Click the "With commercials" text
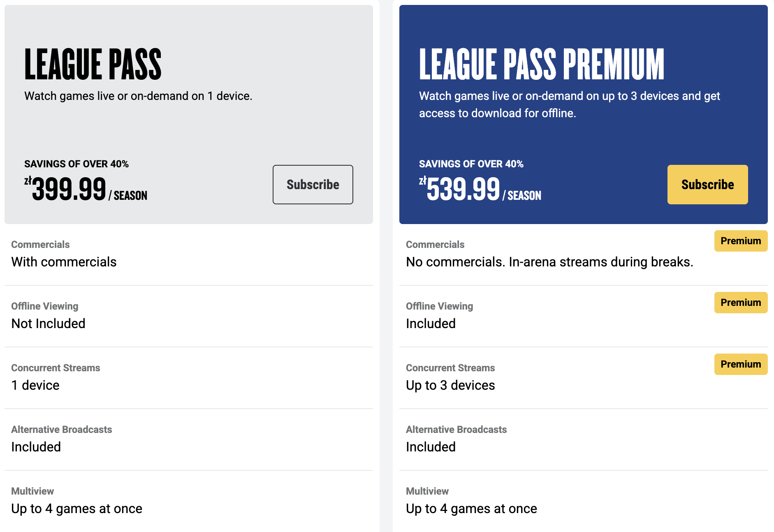This screenshot has height=532, width=774. [64, 262]
